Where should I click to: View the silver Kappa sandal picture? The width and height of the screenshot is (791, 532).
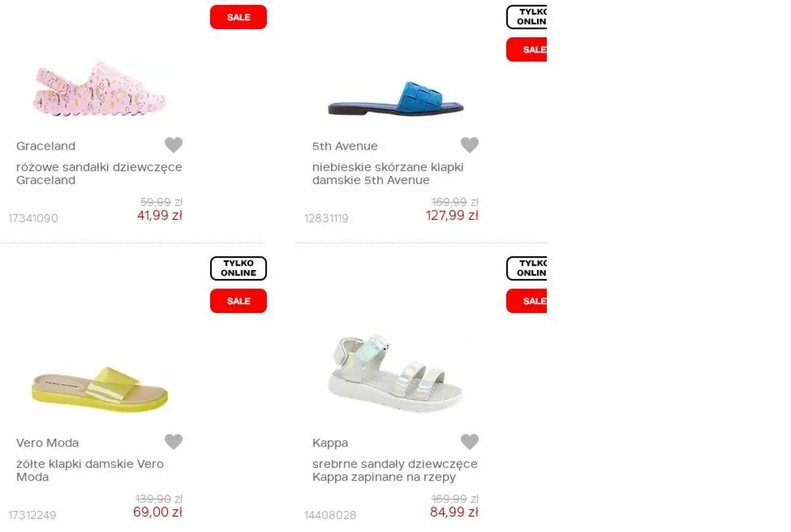pyautogui.click(x=395, y=373)
